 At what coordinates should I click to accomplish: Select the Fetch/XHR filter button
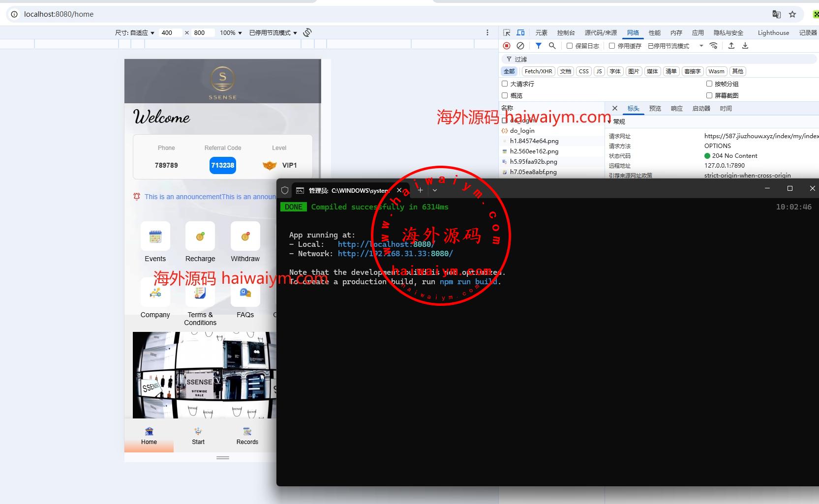tap(538, 71)
